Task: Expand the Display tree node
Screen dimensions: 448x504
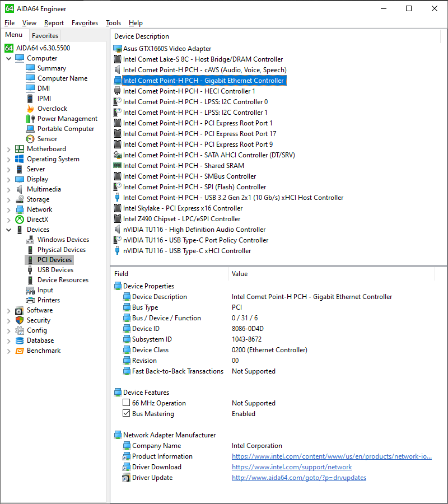Action: 8,179
